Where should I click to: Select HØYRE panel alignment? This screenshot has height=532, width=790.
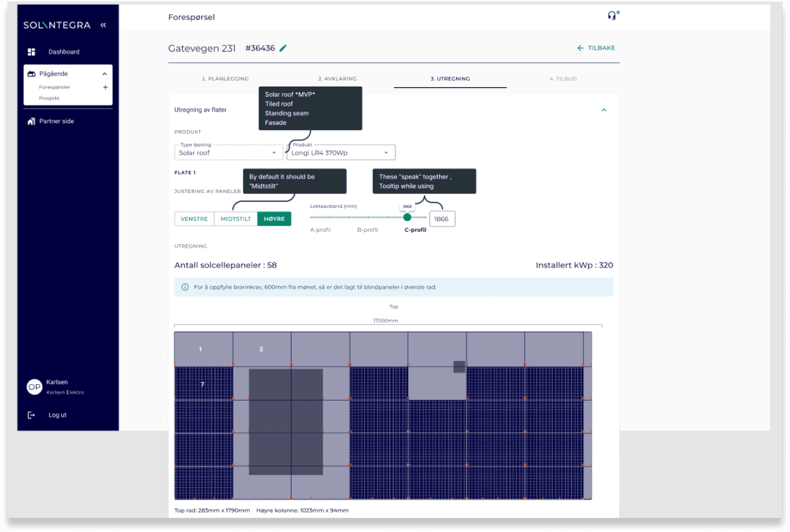(274, 219)
